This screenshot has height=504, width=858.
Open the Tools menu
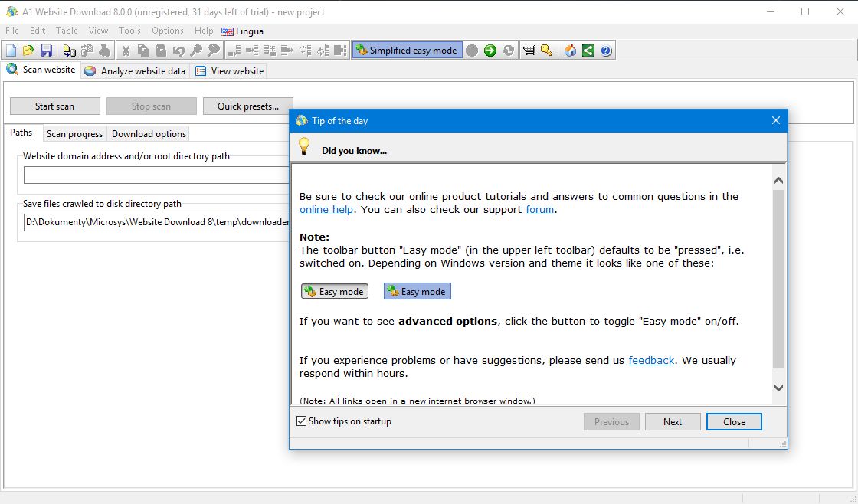(x=129, y=31)
